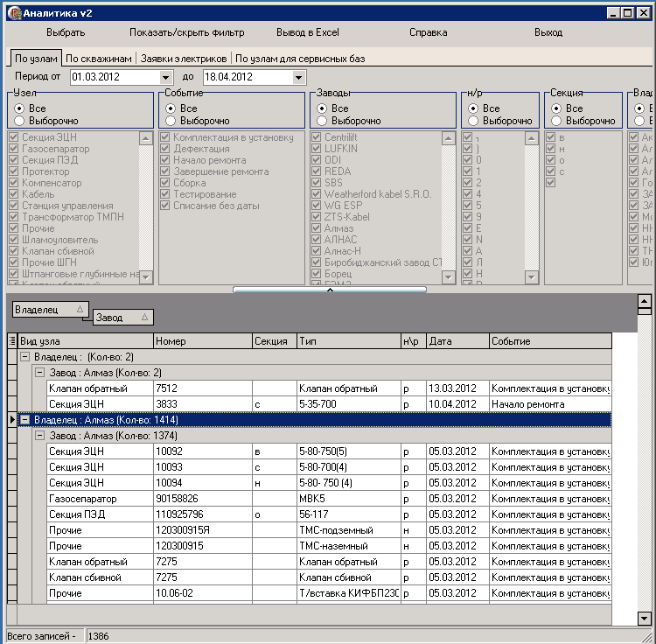Viewport: 656px width, 644px height.
Task: Select Выборочно radio in н/р group
Action: click(473, 121)
